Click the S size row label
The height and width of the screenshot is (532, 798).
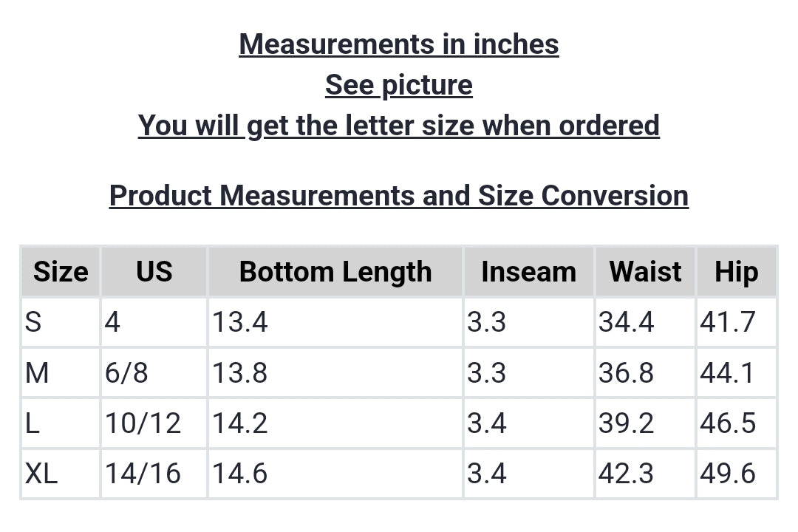(33, 322)
